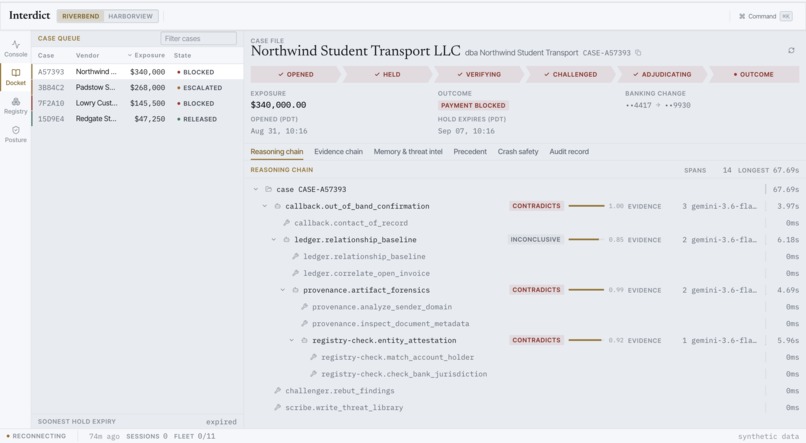The width and height of the screenshot is (806, 443).
Task: Click agent icon of callback.out_of_band_confirmation
Action: coord(278,206)
